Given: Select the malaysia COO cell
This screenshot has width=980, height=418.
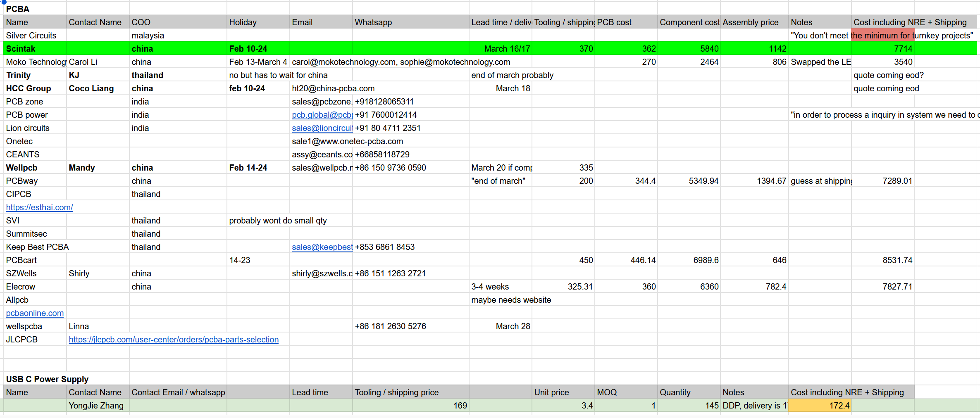Looking at the screenshot, I should pos(178,36).
